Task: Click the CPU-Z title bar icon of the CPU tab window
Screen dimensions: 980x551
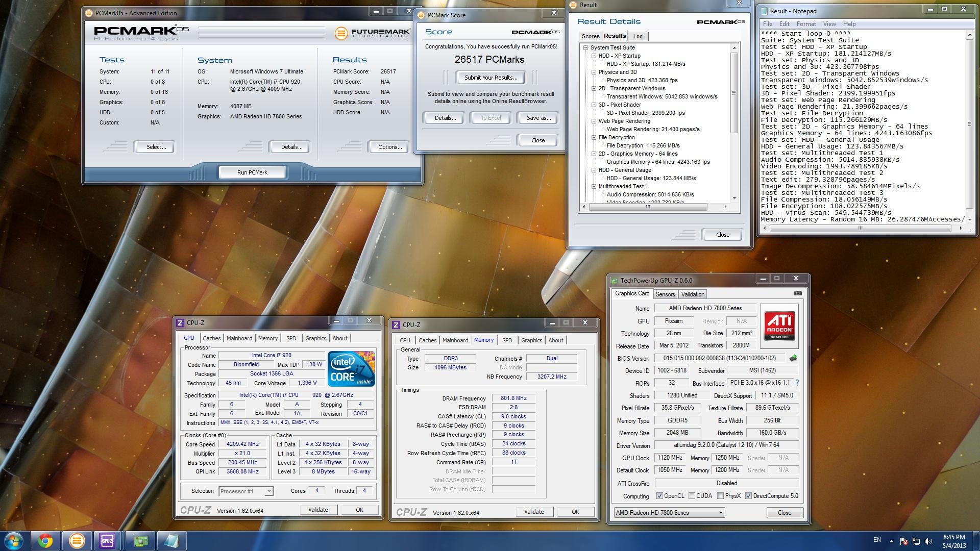Action: coord(180,322)
